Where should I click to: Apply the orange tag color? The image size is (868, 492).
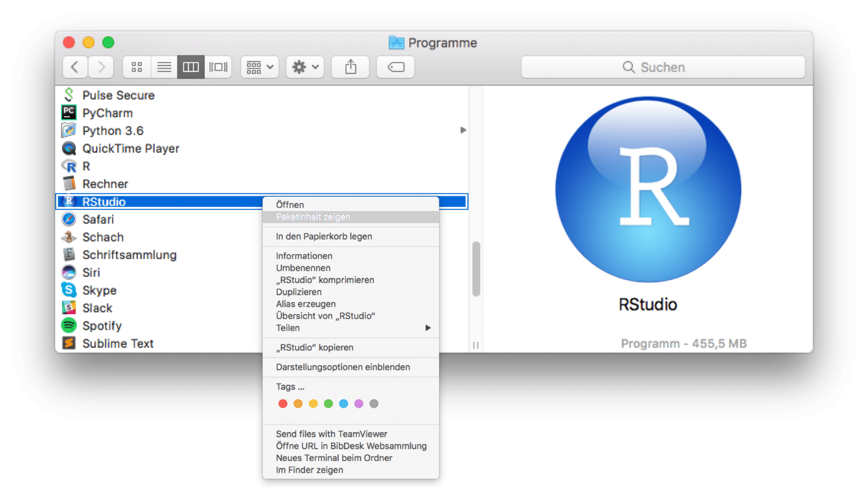click(298, 404)
